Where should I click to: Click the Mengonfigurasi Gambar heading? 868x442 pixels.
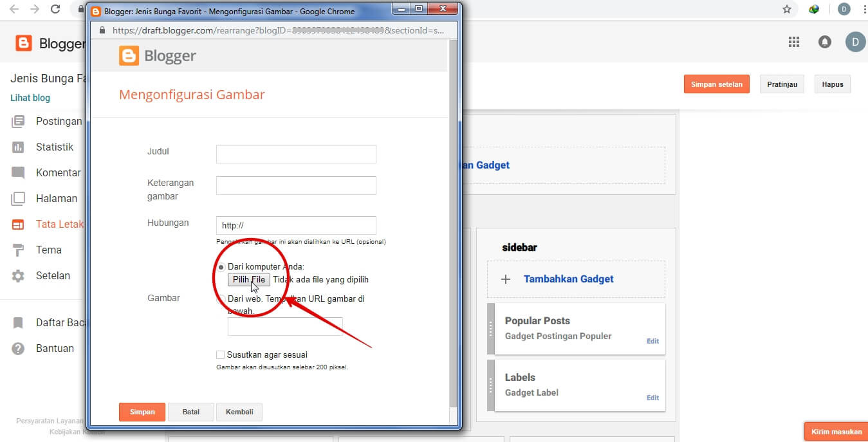pyautogui.click(x=192, y=95)
